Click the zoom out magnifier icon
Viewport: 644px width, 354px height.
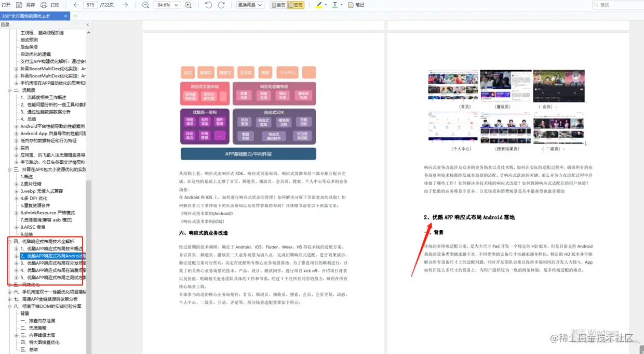(x=146, y=5)
